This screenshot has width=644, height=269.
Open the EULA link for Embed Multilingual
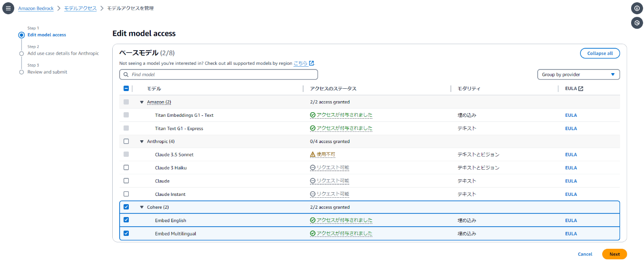(571, 234)
